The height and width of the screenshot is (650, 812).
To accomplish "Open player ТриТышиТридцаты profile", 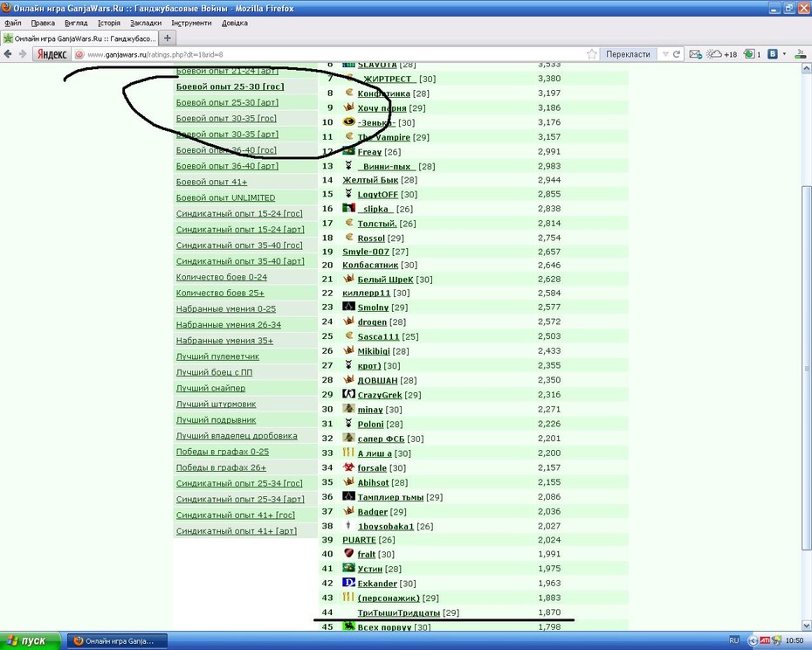I will point(399,613).
